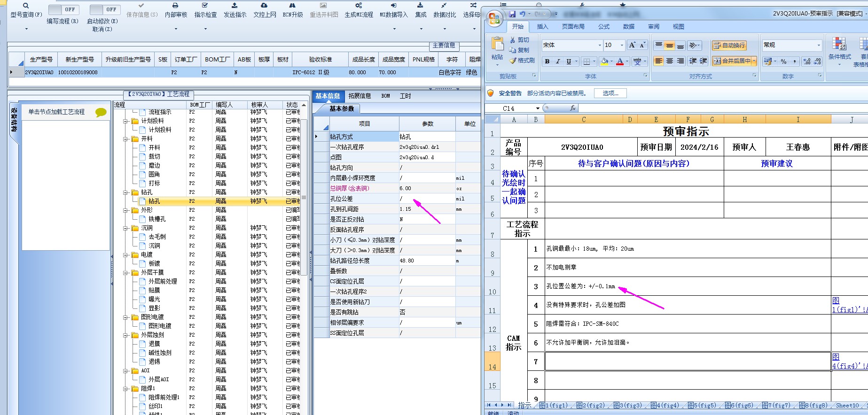
Task: Click 单击节点加载工艺流程 comment bubble icon
Action: (101, 112)
